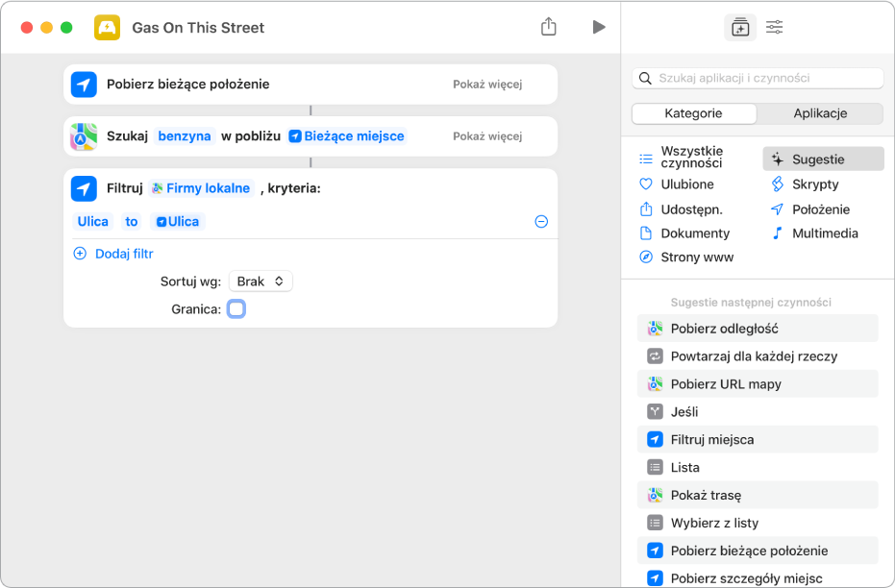Screen dimensions: 895x588
Task: Click the Bieżące miejsce variable token
Action: coord(347,136)
